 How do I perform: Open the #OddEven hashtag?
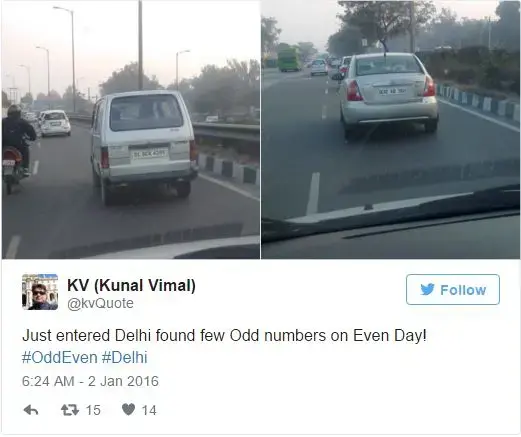coord(60,358)
